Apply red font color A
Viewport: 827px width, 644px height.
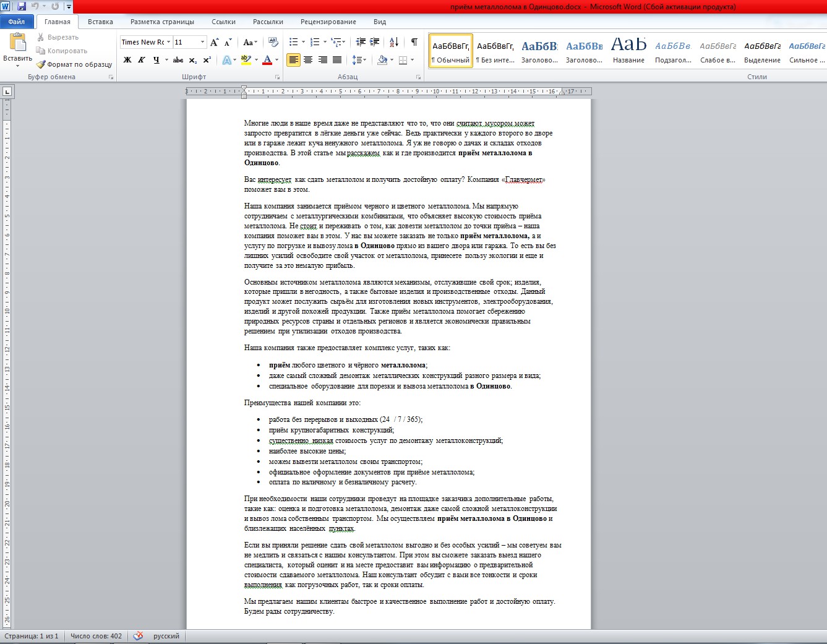[x=267, y=60]
